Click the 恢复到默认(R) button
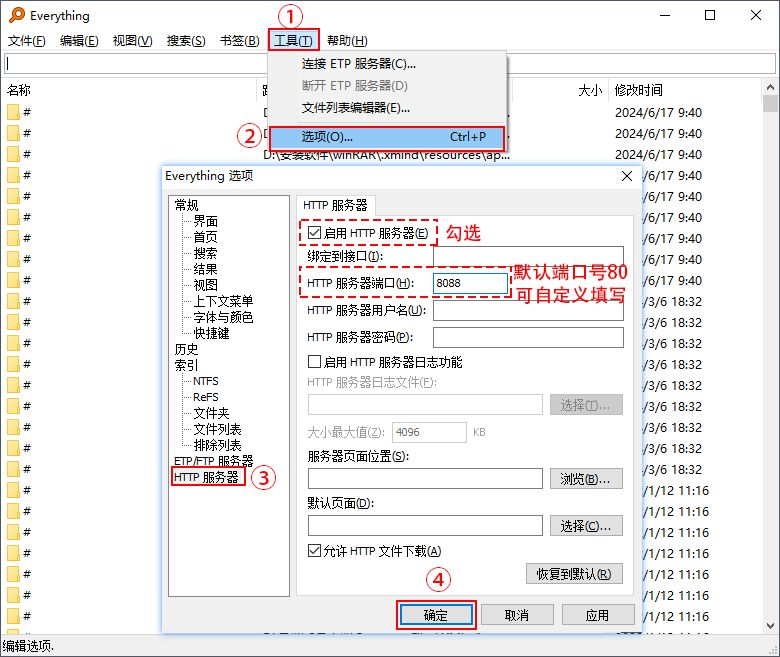 [574, 574]
